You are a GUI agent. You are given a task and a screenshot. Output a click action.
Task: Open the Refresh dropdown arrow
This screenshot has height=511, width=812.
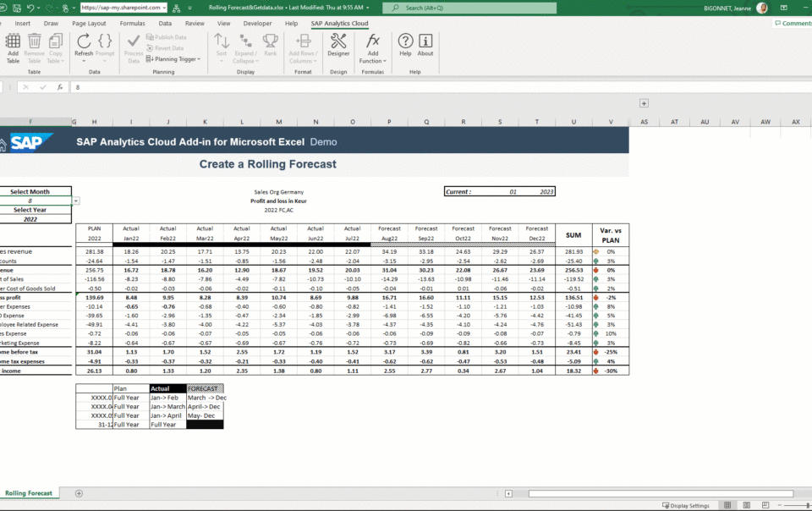[84, 61]
